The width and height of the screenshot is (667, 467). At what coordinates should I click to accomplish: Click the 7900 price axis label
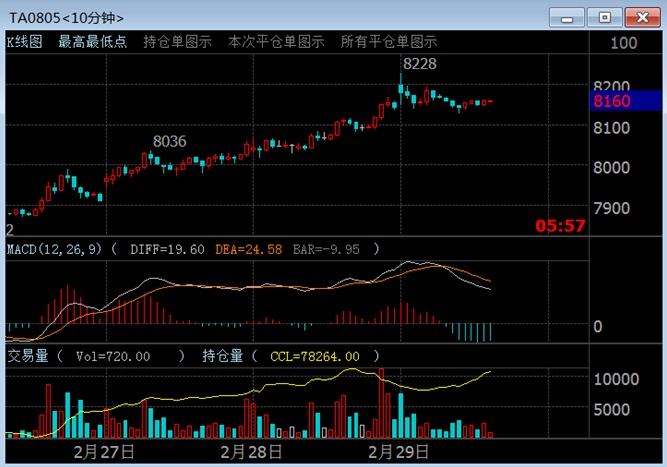612,208
